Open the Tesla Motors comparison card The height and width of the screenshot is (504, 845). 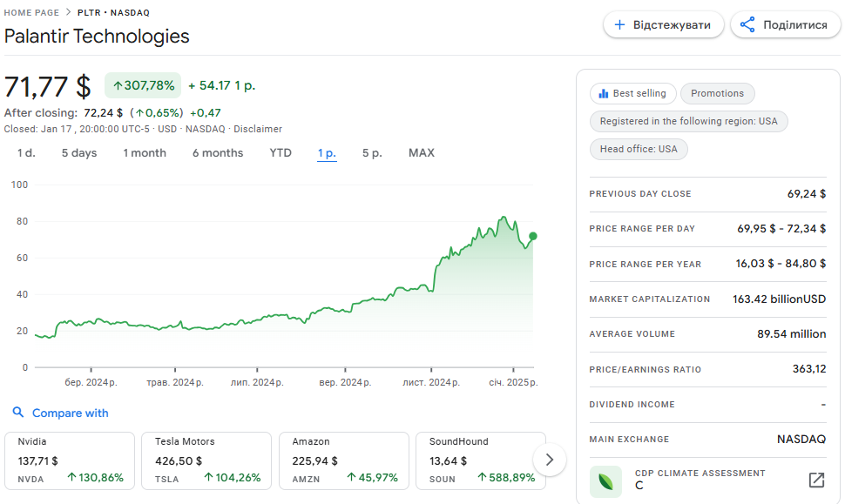tap(206, 461)
